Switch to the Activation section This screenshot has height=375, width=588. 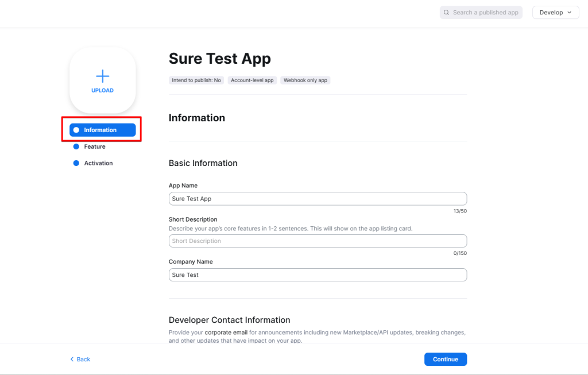98,163
